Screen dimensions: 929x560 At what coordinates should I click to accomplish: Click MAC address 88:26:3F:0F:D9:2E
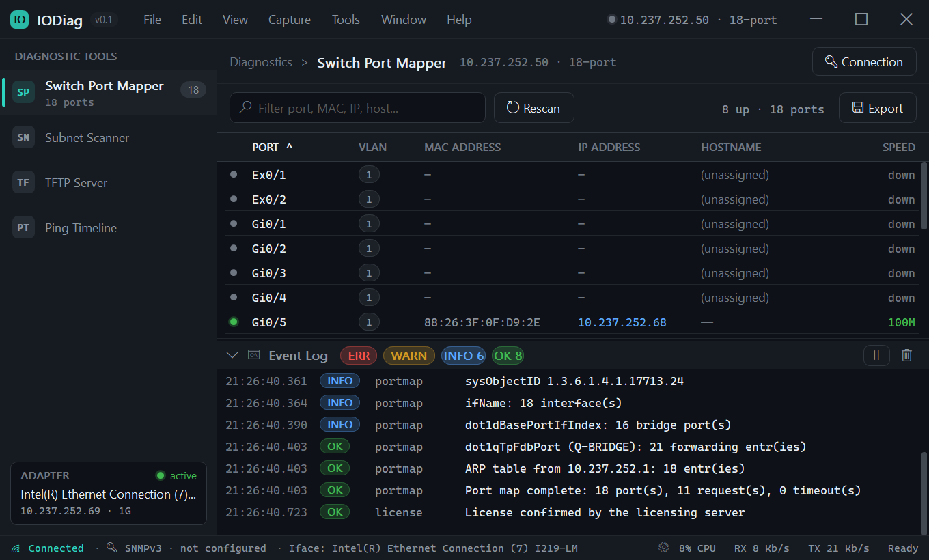(482, 322)
